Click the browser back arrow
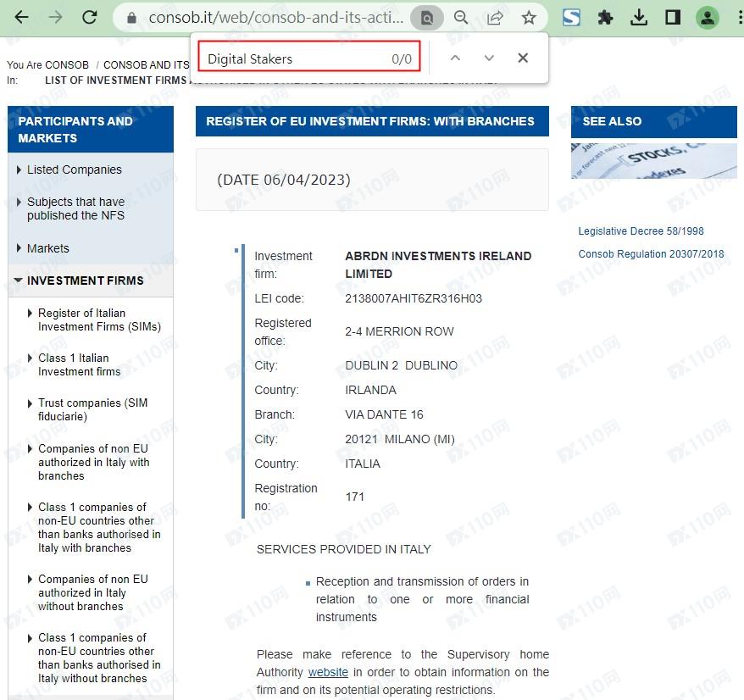The width and height of the screenshot is (744, 700). (22, 17)
